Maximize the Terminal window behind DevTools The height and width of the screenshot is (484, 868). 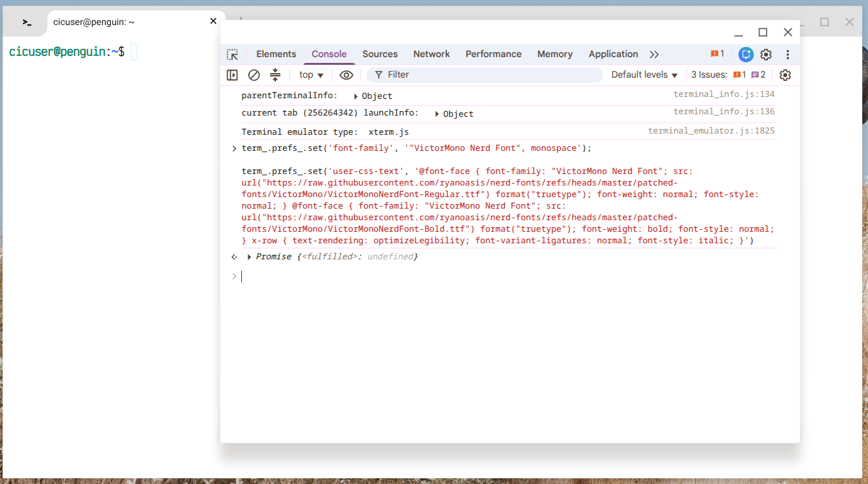tap(824, 22)
